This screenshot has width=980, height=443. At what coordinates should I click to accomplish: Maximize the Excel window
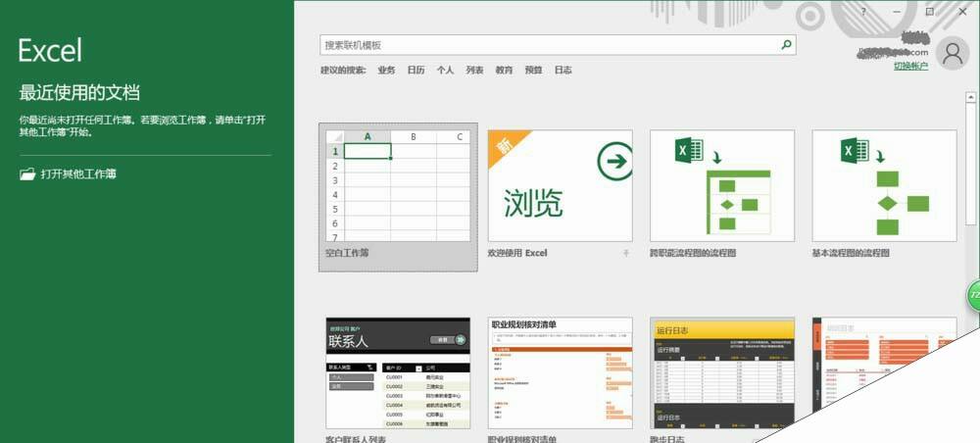click(929, 11)
